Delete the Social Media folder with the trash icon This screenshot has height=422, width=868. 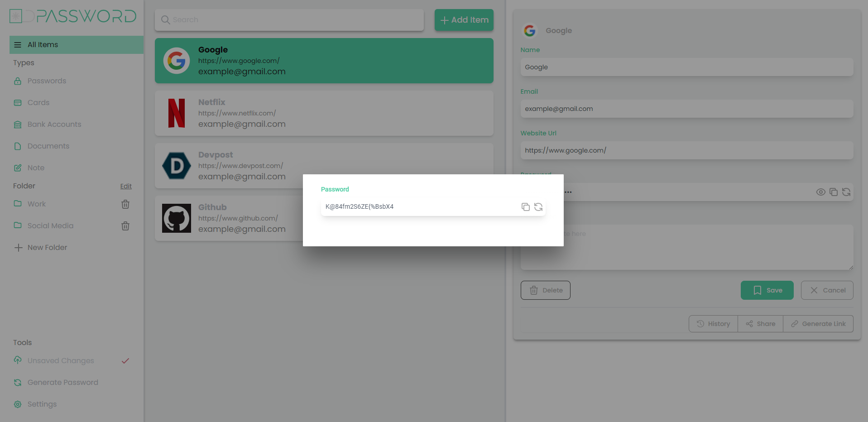point(125,226)
